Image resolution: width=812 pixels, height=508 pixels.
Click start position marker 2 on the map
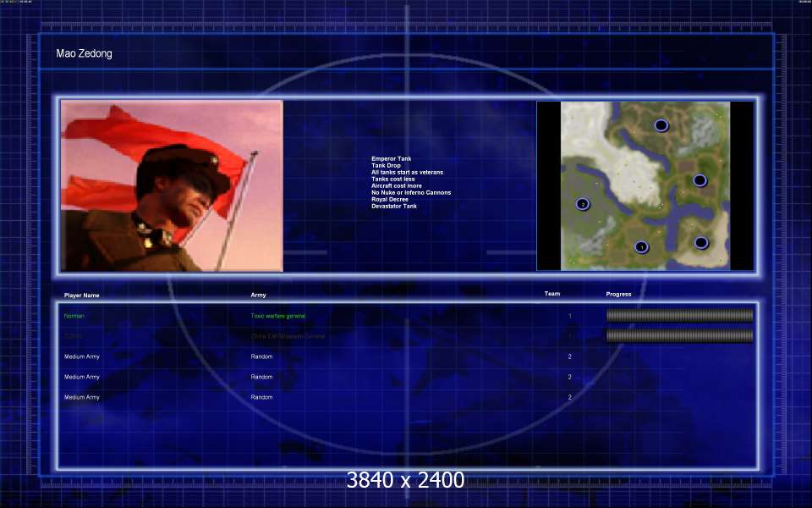583,204
